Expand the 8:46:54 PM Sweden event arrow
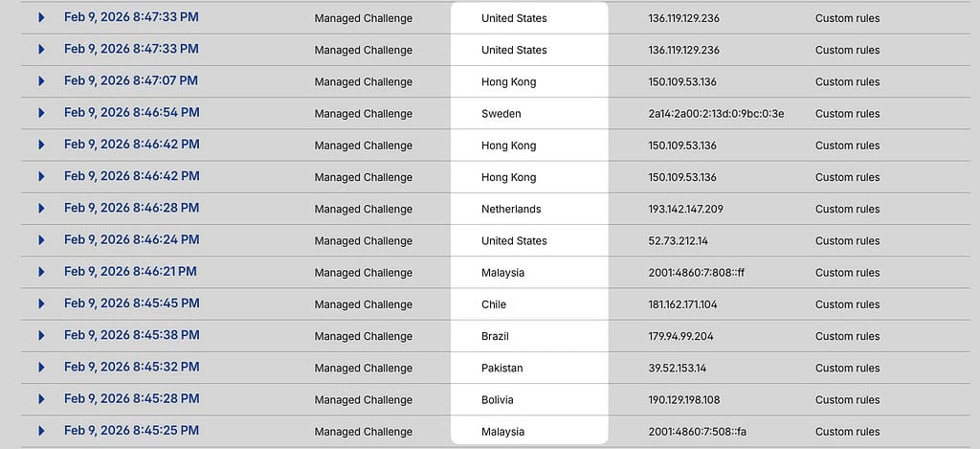980x449 pixels. click(x=41, y=113)
